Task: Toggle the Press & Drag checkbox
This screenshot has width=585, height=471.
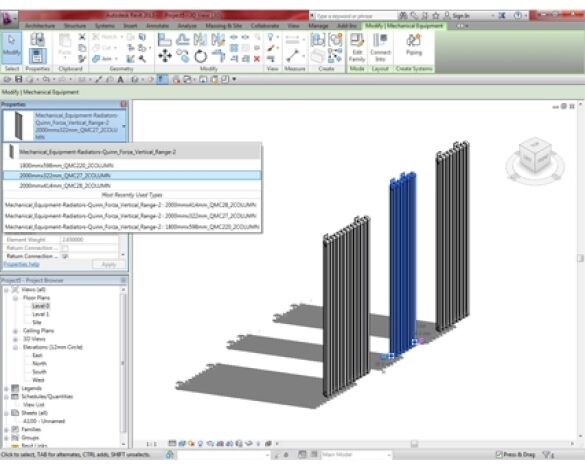Action: (498, 455)
